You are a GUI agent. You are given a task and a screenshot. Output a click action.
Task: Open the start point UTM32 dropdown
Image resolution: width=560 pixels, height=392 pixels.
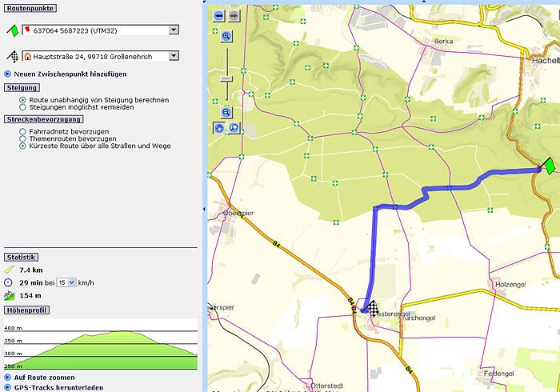coord(174,30)
